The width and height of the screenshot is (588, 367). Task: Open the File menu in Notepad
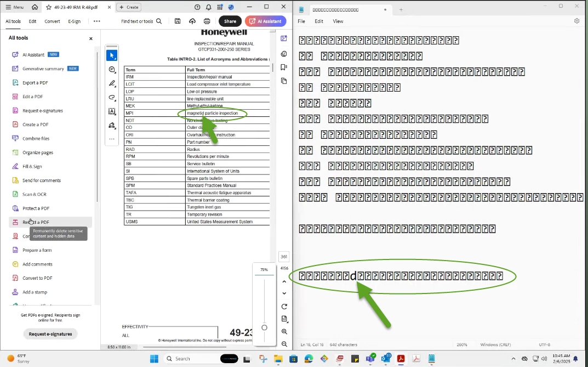pyautogui.click(x=301, y=21)
